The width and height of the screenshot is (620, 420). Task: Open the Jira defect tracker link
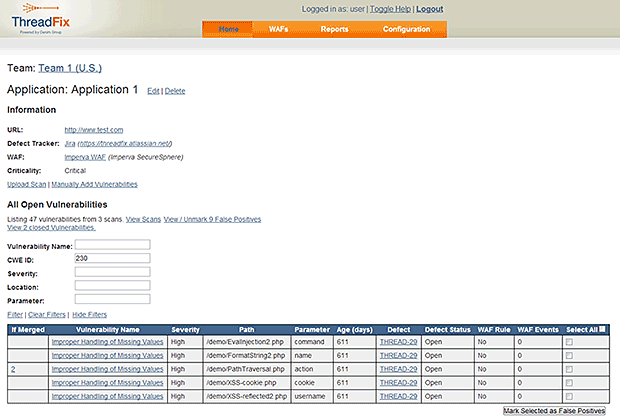[x=70, y=144]
